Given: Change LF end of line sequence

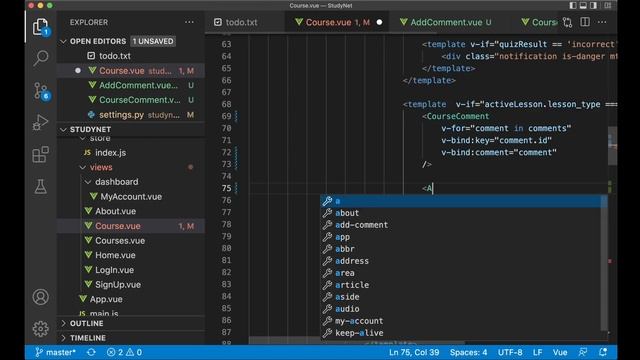Looking at the screenshot, I should coord(538,352).
